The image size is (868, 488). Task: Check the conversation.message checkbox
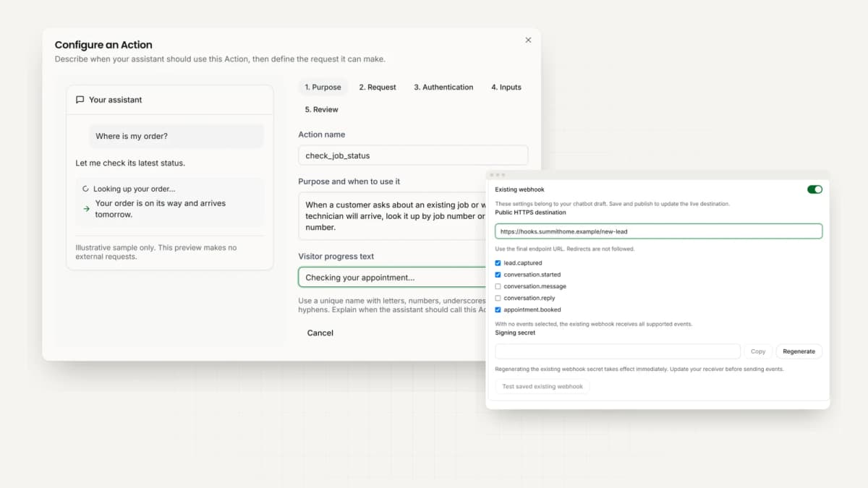pyautogui.click(x=498, y=286)
